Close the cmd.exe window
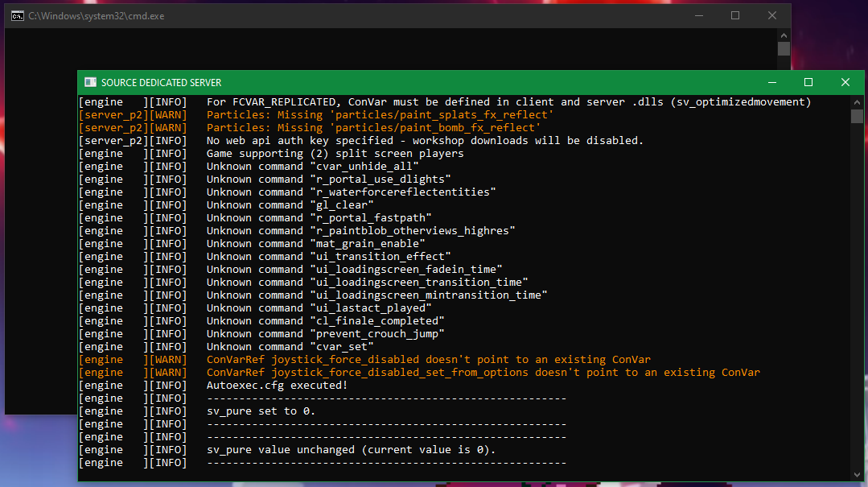This screenshot has width=868, height=487. pyautogui.click(x=772, y=16)
